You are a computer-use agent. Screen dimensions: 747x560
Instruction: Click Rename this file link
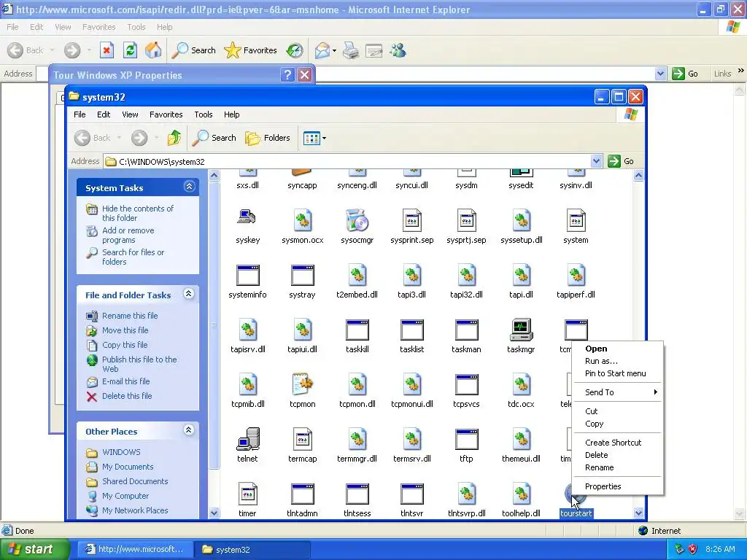click(x=130, y=316)
